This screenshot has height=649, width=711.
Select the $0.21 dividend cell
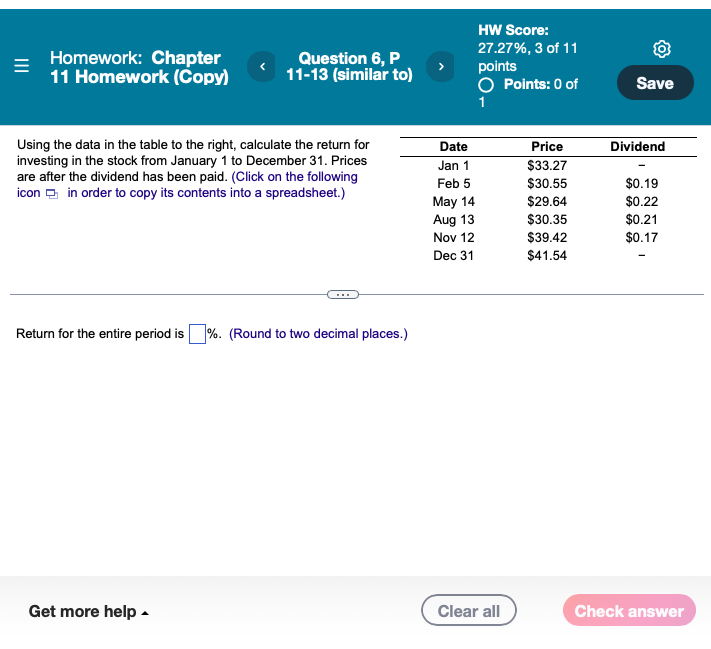tap(642, 220)
